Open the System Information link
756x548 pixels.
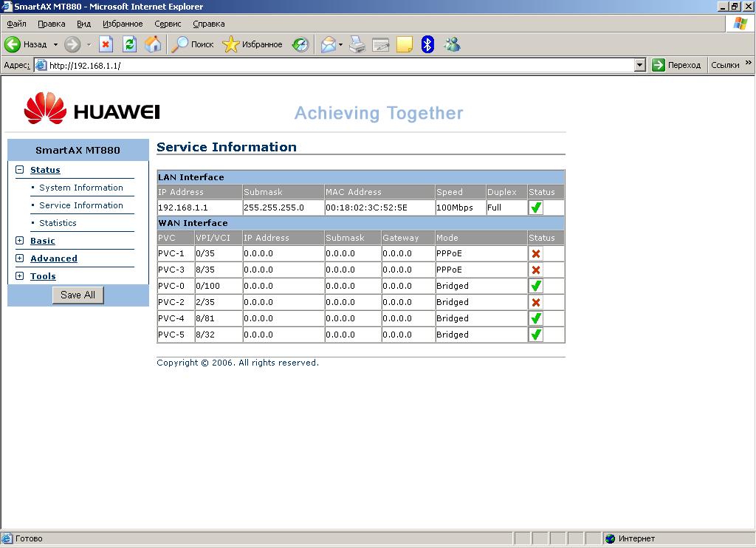click(x=81, y=188)
